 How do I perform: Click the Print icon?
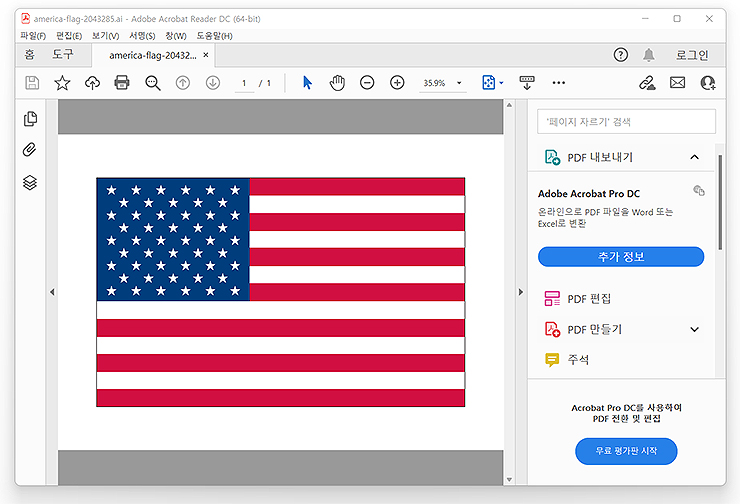(122, 83)
